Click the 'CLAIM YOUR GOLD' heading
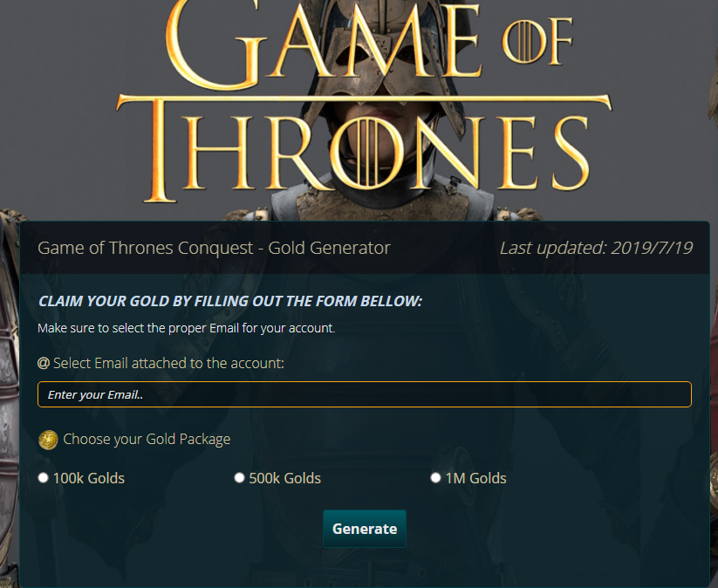Image resolution: width=718 pixels, height=588 pixels. click(x=229, y=301)
